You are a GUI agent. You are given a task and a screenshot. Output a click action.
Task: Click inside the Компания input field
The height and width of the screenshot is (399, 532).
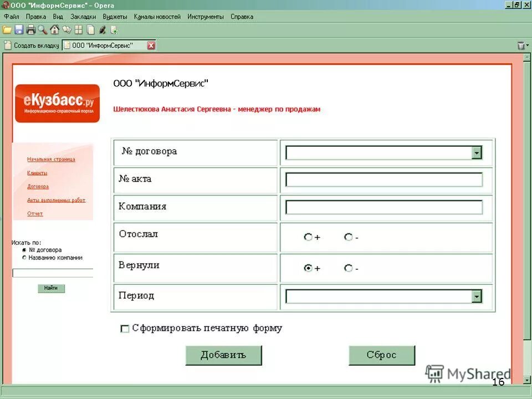pyautogui.click(x=382, y=207)
